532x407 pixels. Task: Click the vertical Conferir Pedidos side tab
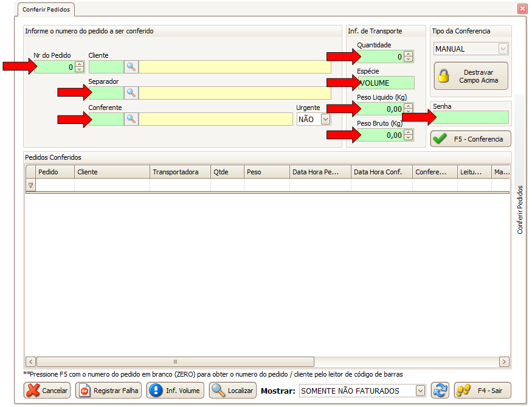[x=520, y=210]
